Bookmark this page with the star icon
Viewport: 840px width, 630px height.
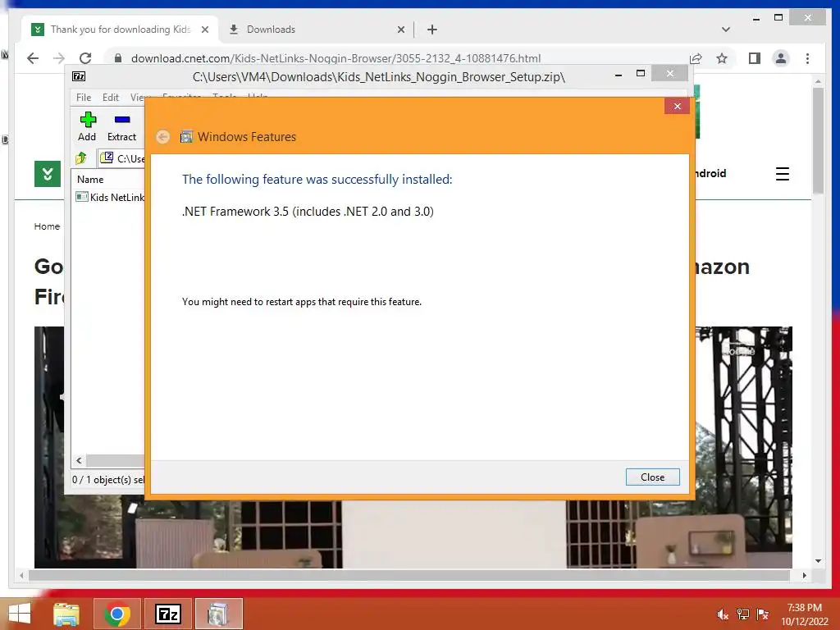pos(722,58)
